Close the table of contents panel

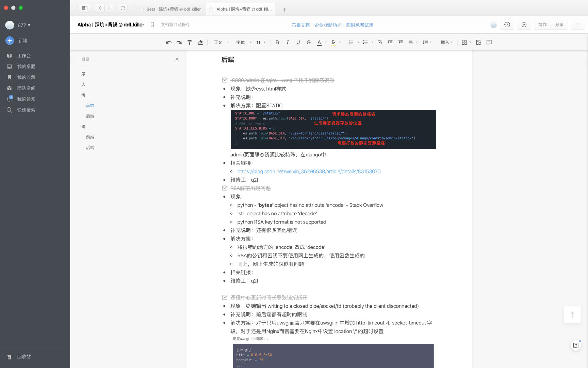[177, 59]
